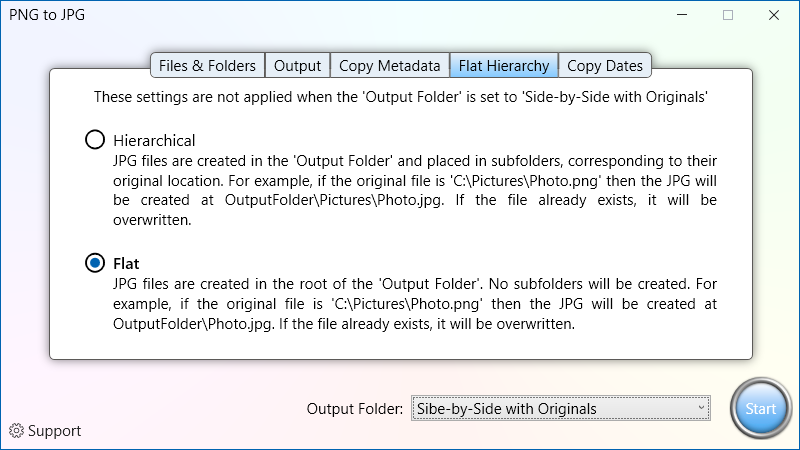Switch to the Files & Folders tab
Screen dimensions: 800x450
pyautogui.click(x=208, y=66)
